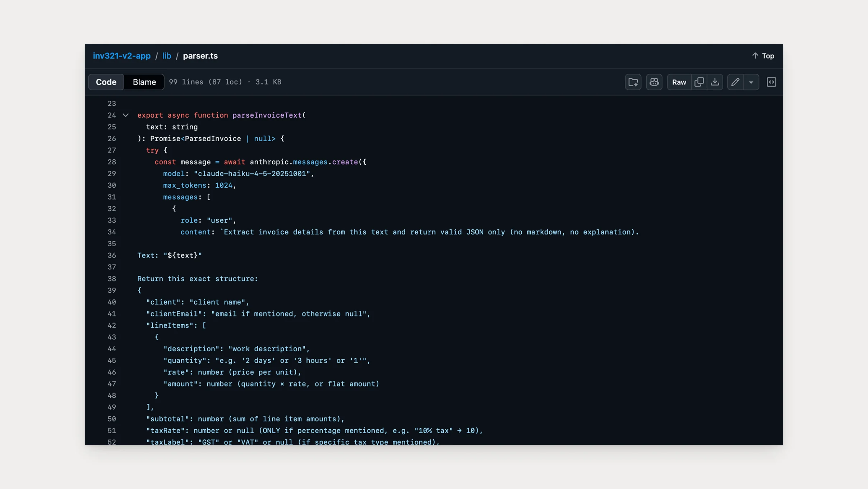Click the "subtotal" key on line 50
This screenshot has width=868, height=489.
[167, 419]
